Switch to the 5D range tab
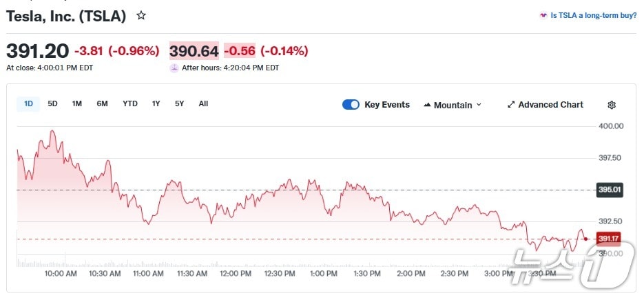The height and width of the screenshot is (298, 644). [52, 103]
